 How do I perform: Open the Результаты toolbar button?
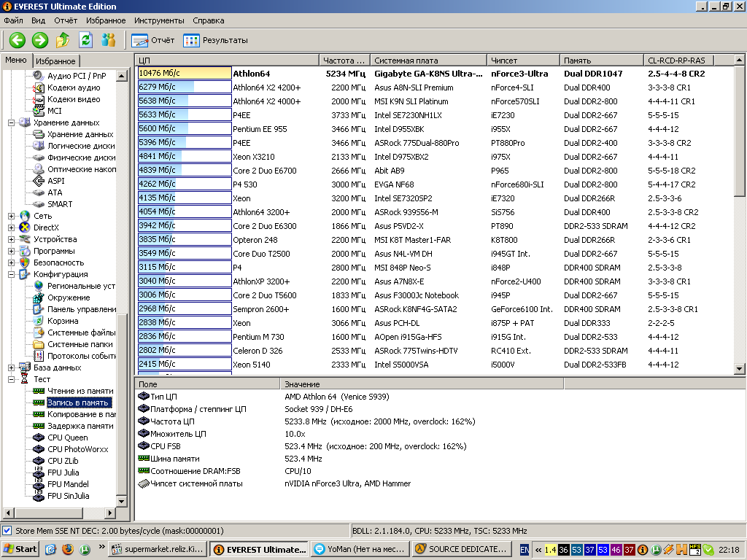point(216,40)
